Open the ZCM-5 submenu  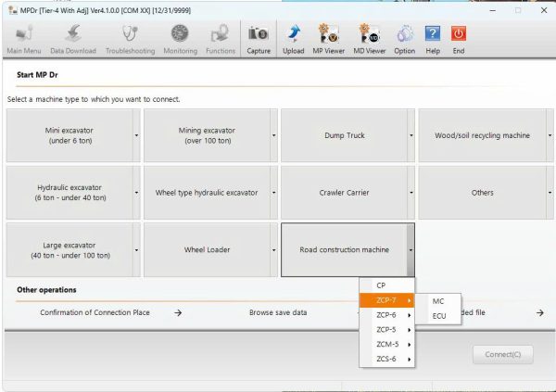tap(386, 344)
